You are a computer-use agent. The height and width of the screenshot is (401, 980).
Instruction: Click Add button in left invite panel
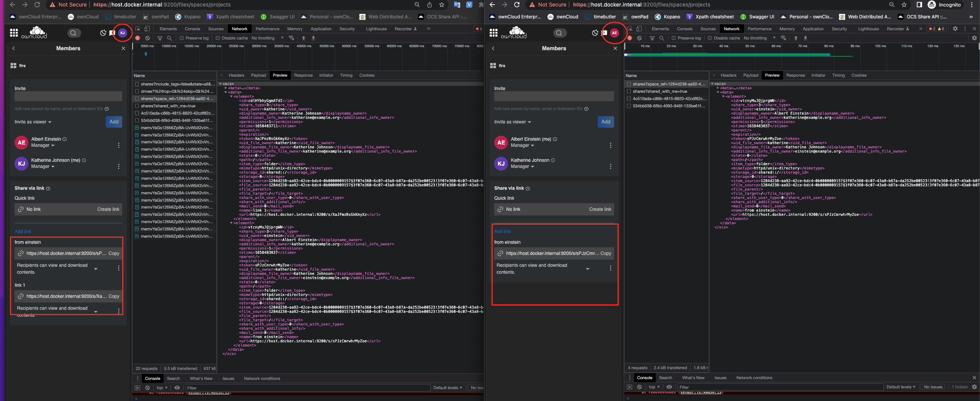coord(114,122)
